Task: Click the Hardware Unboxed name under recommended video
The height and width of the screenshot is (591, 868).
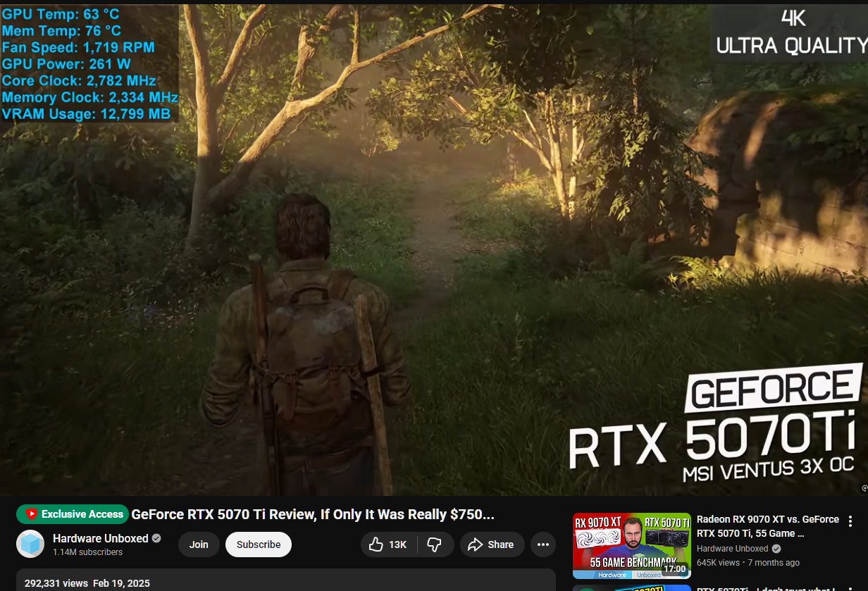Action: click(733, 549)
